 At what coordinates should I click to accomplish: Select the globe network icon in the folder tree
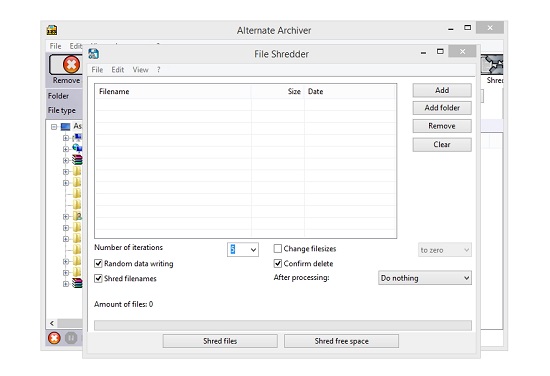(x=78, y=148)
